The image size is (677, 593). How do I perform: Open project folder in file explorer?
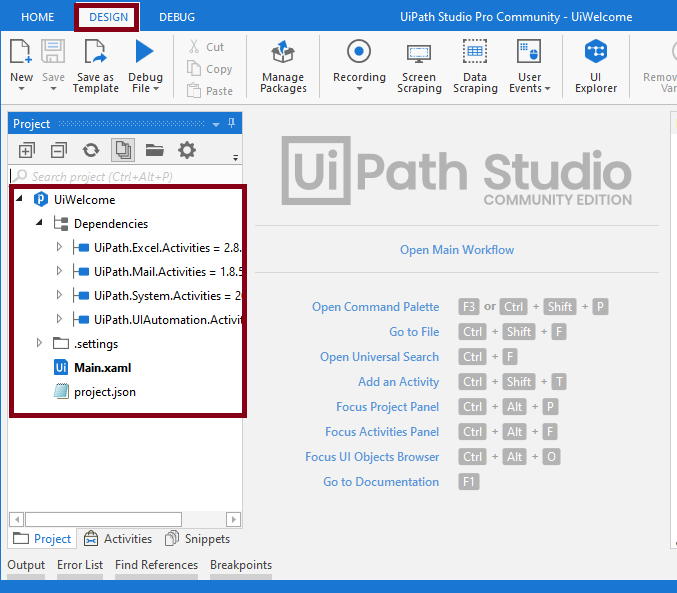tap(155, 150)
